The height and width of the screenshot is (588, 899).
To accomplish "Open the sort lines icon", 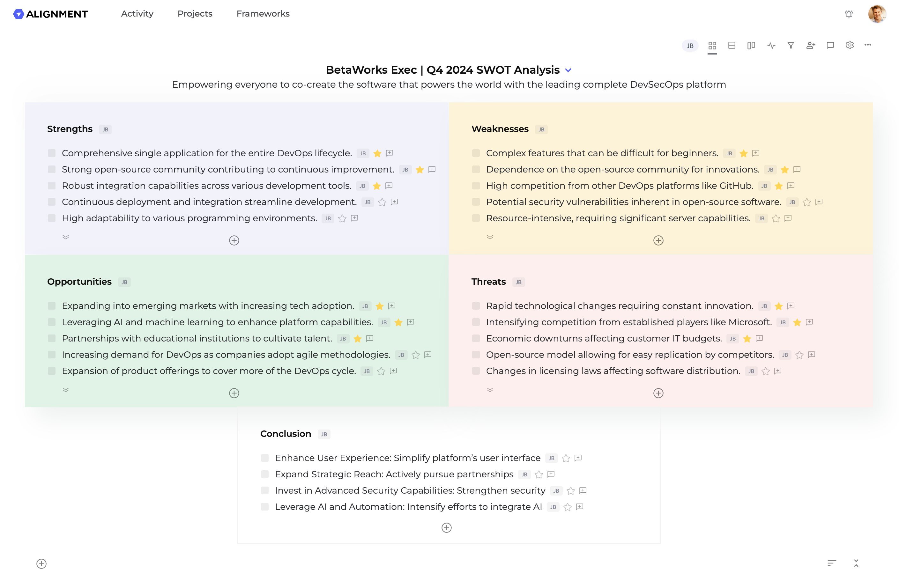I will pos(832,563).
